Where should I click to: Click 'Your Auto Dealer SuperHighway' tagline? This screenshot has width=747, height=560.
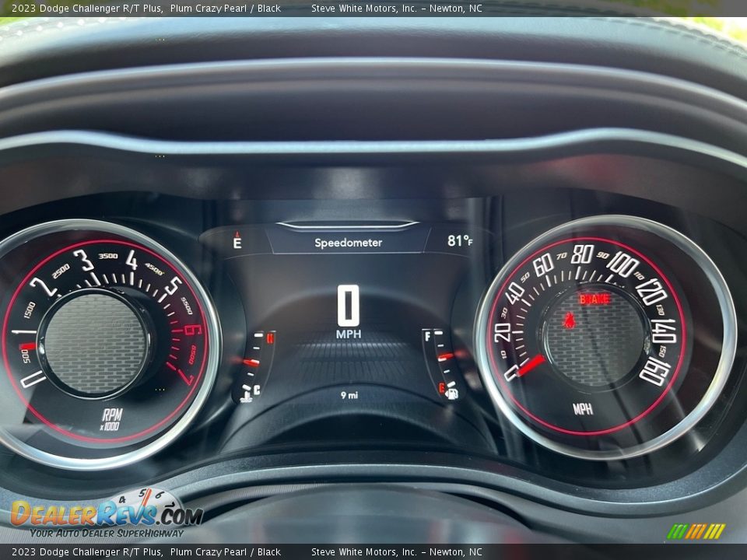107,533
